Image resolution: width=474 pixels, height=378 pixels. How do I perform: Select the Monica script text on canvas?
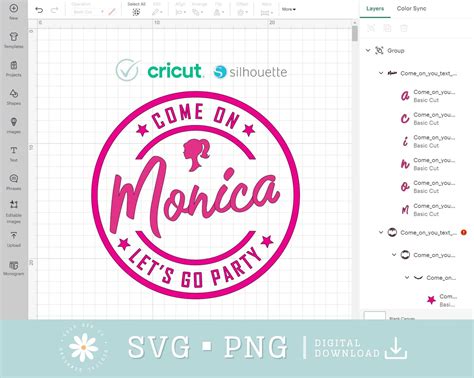coord(195,196)
